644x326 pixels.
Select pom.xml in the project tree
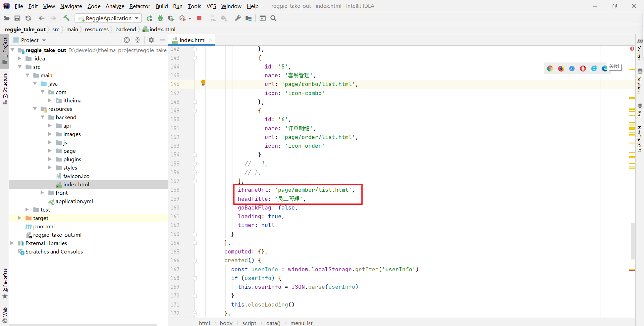click(x=44, y=226)
